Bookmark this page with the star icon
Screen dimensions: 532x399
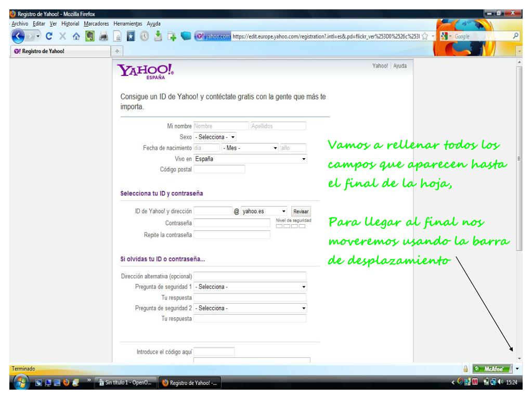(425, 36)
